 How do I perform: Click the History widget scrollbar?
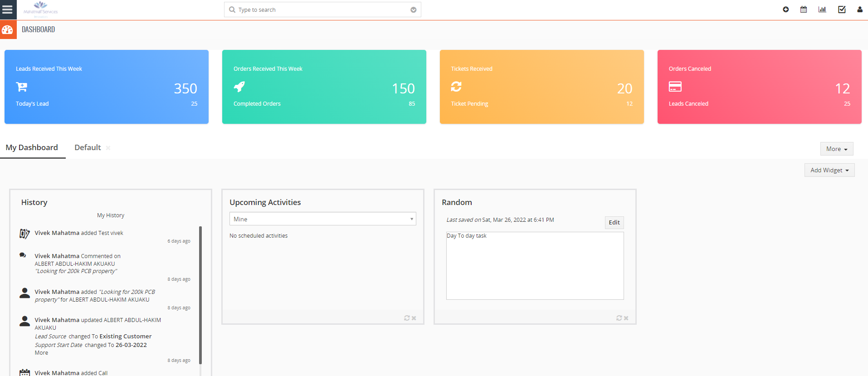pos(200,295)
